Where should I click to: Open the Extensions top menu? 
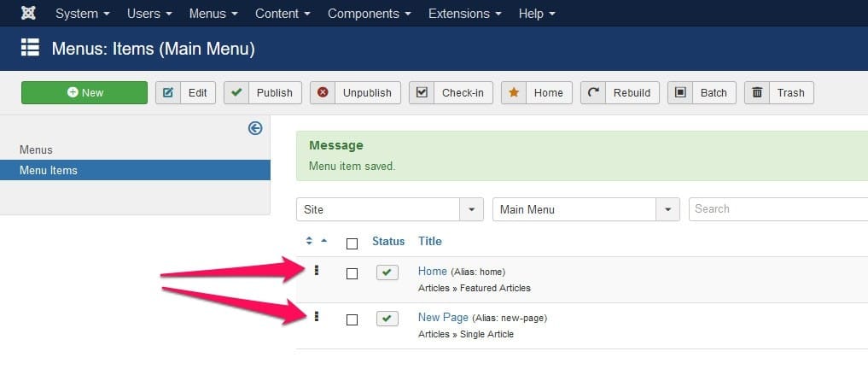465,14
